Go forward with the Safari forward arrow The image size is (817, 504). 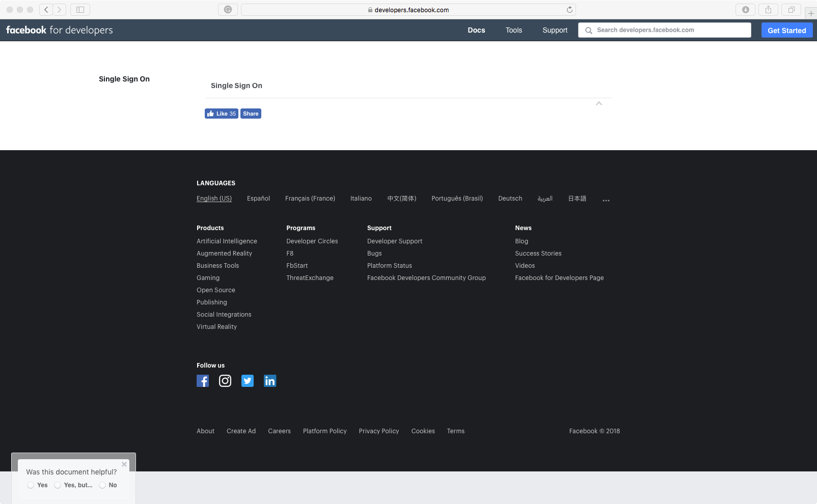[60, 10]
